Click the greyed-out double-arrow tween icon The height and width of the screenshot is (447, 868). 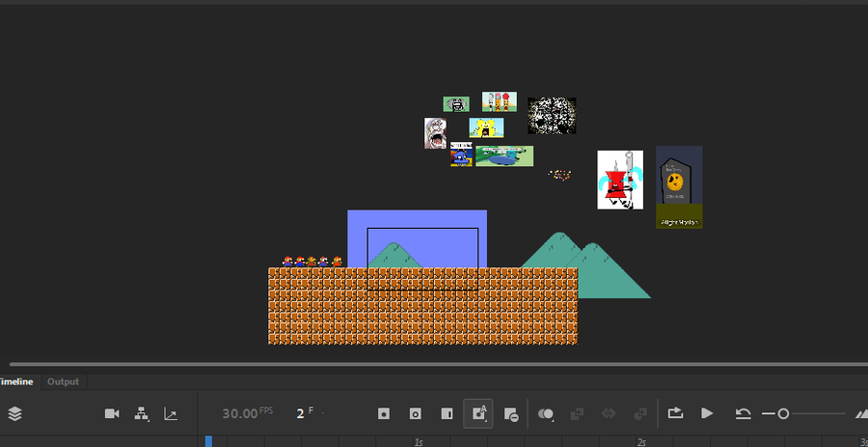[x=609, y=414]
